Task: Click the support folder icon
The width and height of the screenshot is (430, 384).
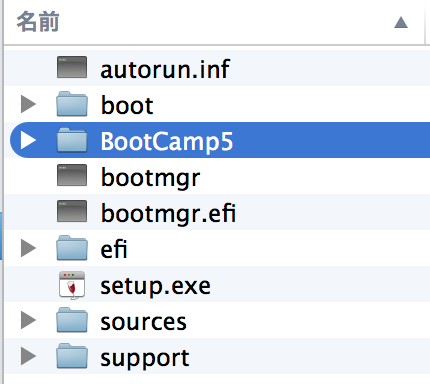Action: 72,356
